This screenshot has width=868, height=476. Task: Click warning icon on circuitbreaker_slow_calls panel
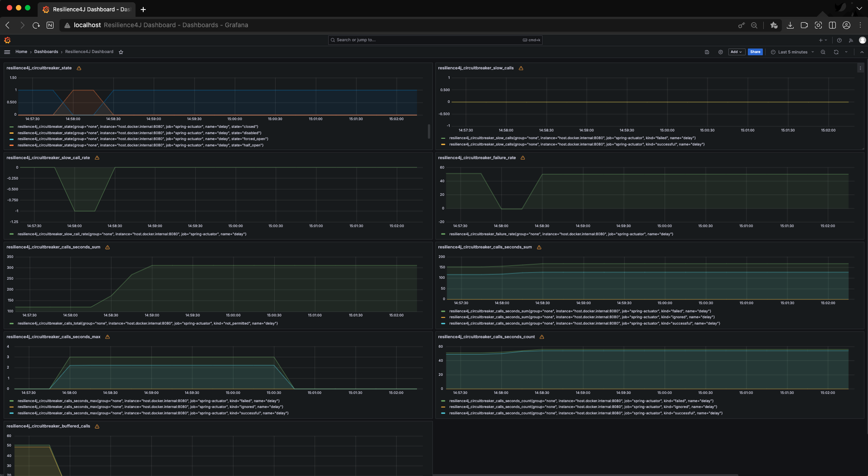[521, 68]
